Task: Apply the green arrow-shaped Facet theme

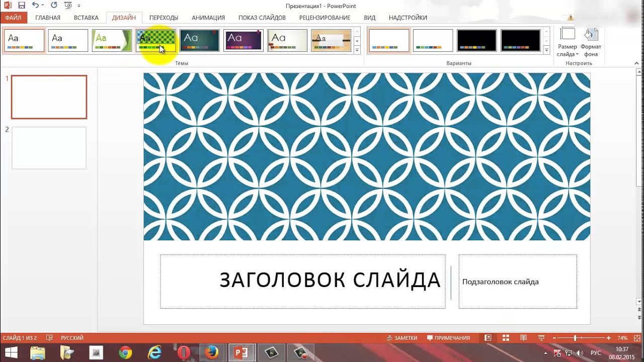Action: click(112, 41)
